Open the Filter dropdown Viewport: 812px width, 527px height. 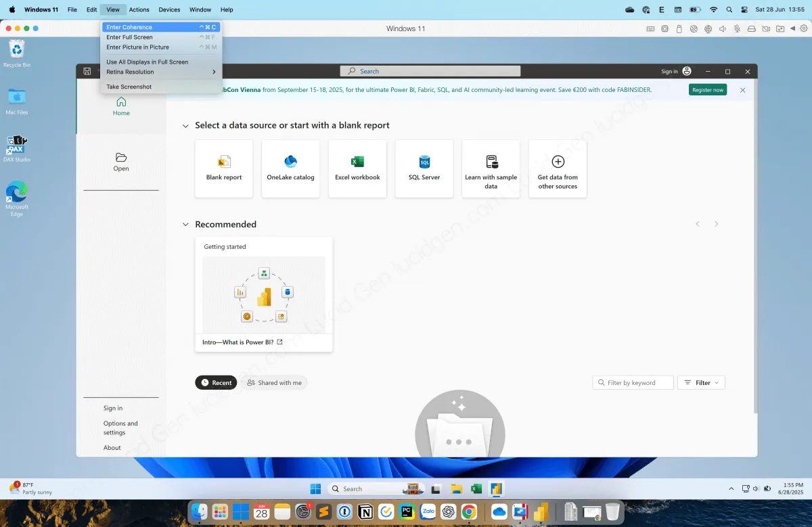702,383
